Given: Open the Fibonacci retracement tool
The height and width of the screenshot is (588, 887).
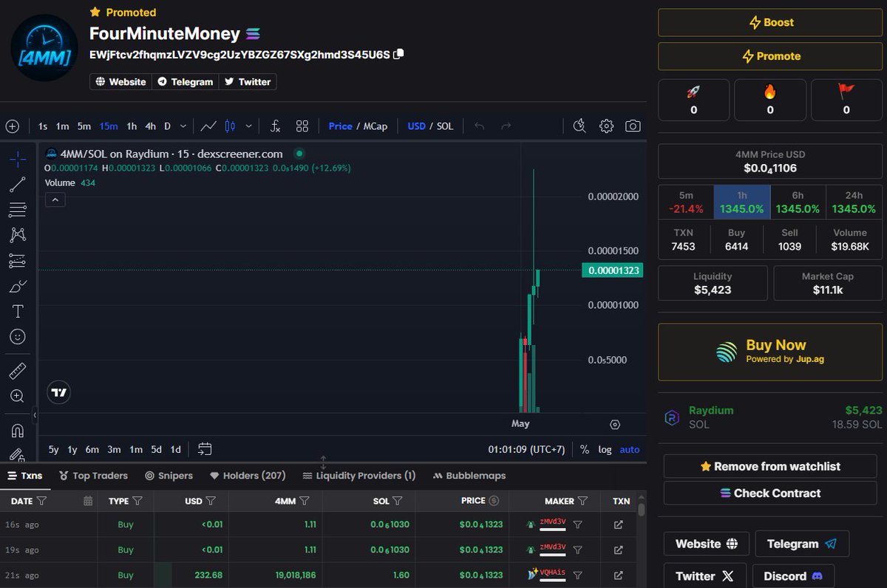Looking at the screenshot, I should click(x=18, y=210).
